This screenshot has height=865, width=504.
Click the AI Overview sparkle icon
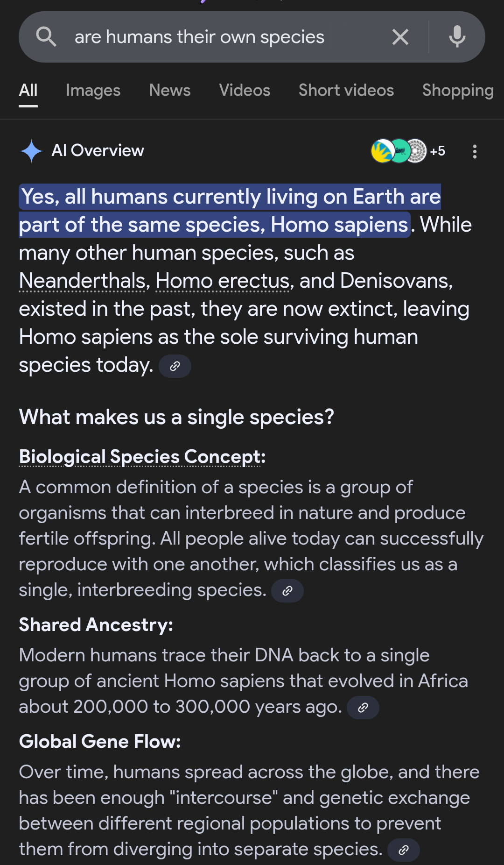click(x=32, y=151)
